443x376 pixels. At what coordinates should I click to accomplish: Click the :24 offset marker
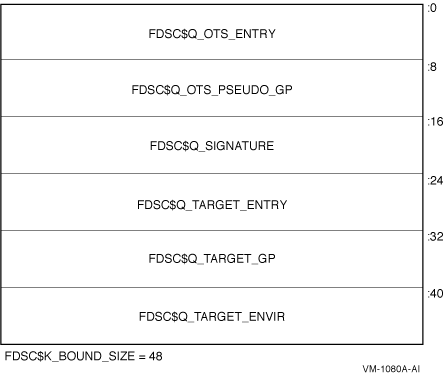click(x=435, y=181)
